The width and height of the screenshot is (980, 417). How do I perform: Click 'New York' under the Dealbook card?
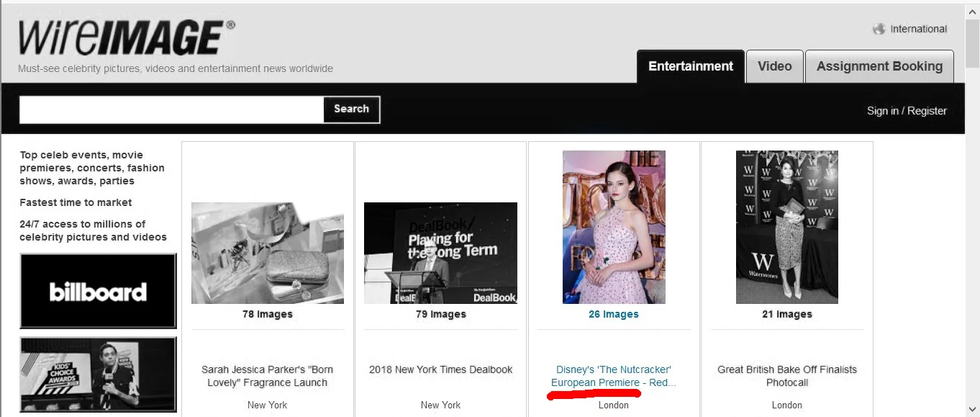click(x=441, y=405)
